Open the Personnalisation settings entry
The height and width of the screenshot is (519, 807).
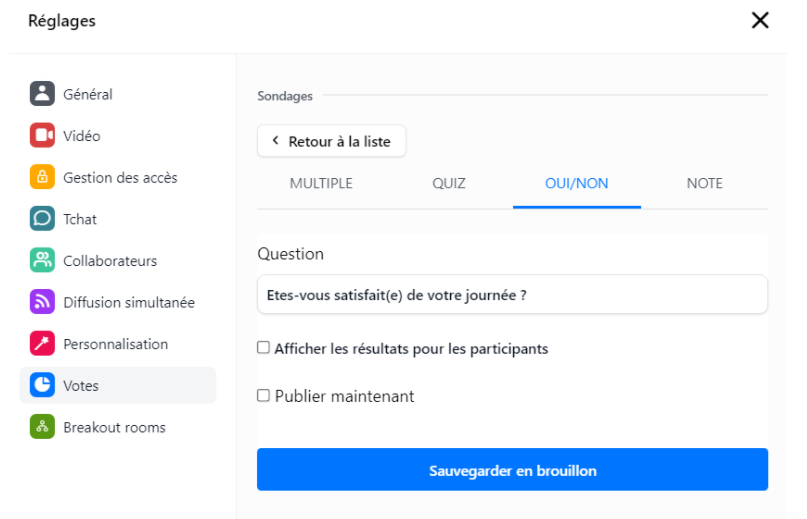[x=118, y=344]
